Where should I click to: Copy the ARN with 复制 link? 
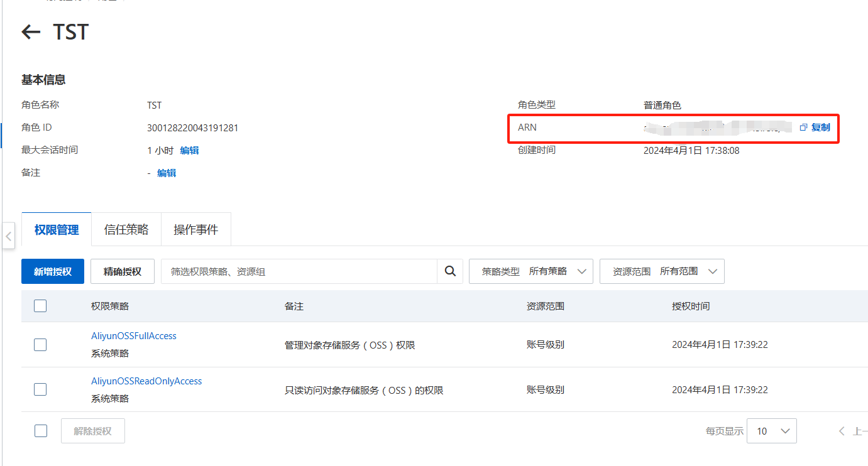820,127
